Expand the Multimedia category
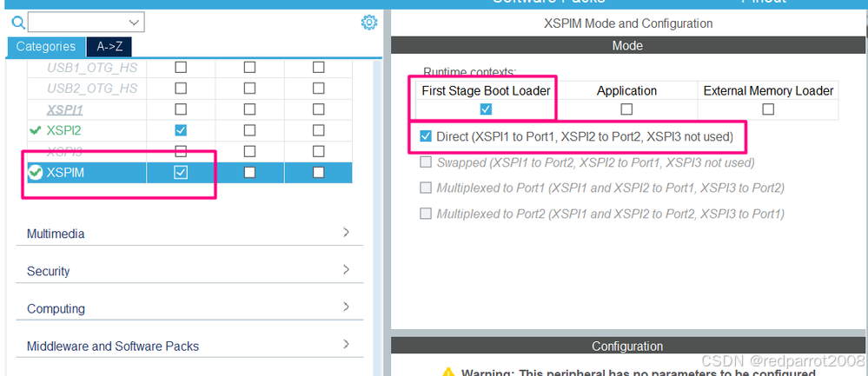Image resolution: width=868 pixels, height=376 pixels. click(x=189, y=234)
